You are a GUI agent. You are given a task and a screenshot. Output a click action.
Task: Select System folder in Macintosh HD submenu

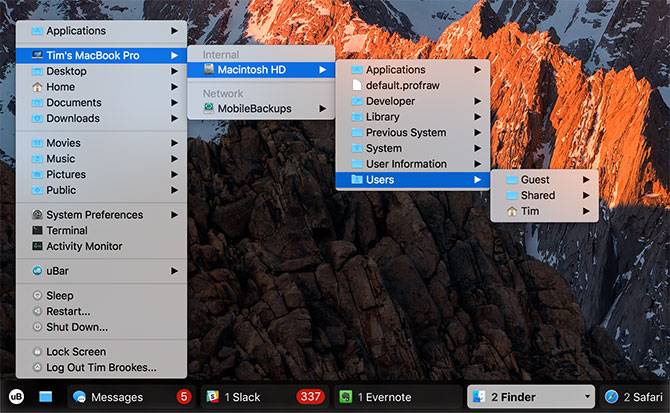click(x=413, y=149)
